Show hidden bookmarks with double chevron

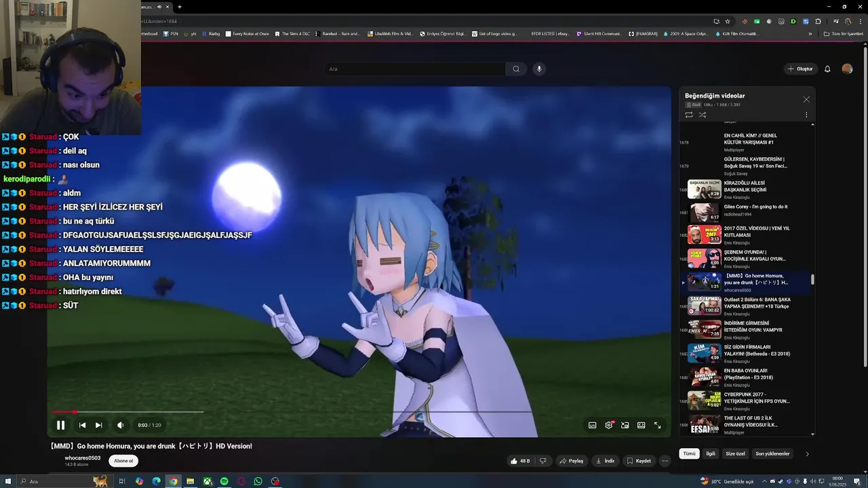coord(810,34)
